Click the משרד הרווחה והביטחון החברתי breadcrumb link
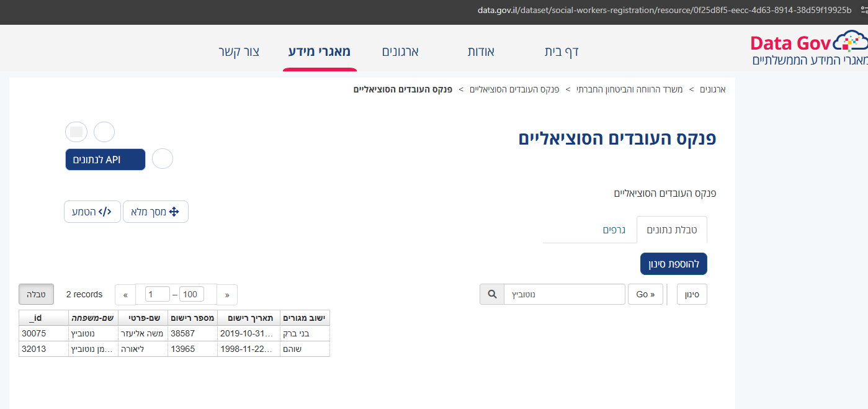Image resolution: width=868 pixels, height=409 pixels. pyautogui.click(x=629, y=89)
